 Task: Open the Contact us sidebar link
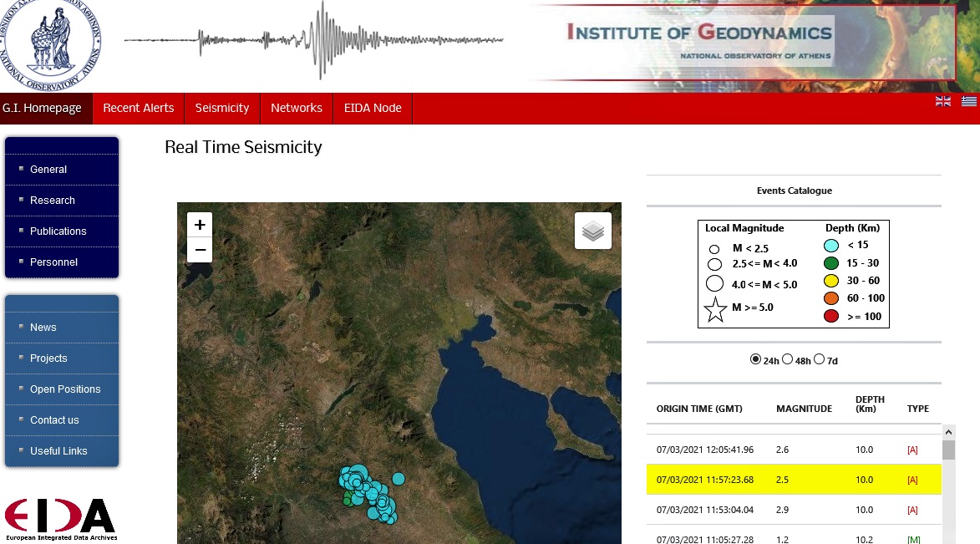pos(54,420)
